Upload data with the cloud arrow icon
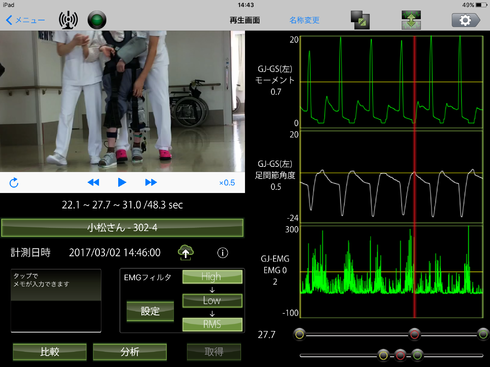 click(186, 252)
